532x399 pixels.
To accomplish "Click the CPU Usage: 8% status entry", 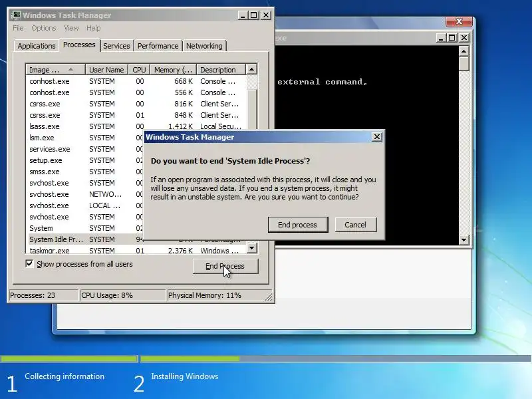I will (122, 295).
